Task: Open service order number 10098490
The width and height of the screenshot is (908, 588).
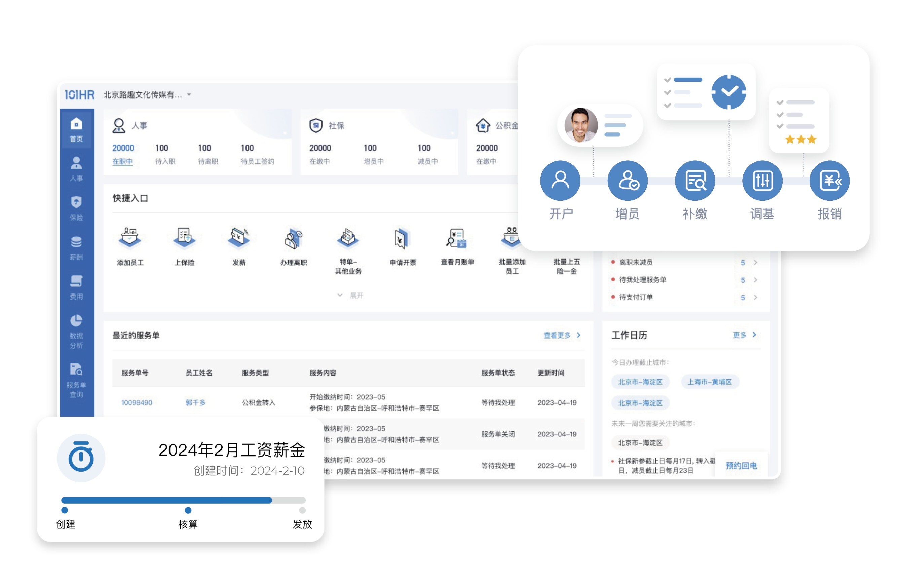Action: point(137,402)
